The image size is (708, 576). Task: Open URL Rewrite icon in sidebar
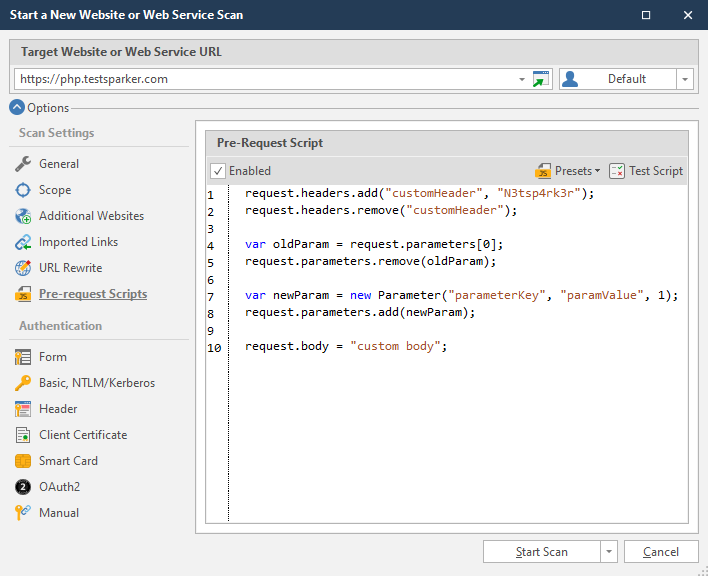[23, 268]
